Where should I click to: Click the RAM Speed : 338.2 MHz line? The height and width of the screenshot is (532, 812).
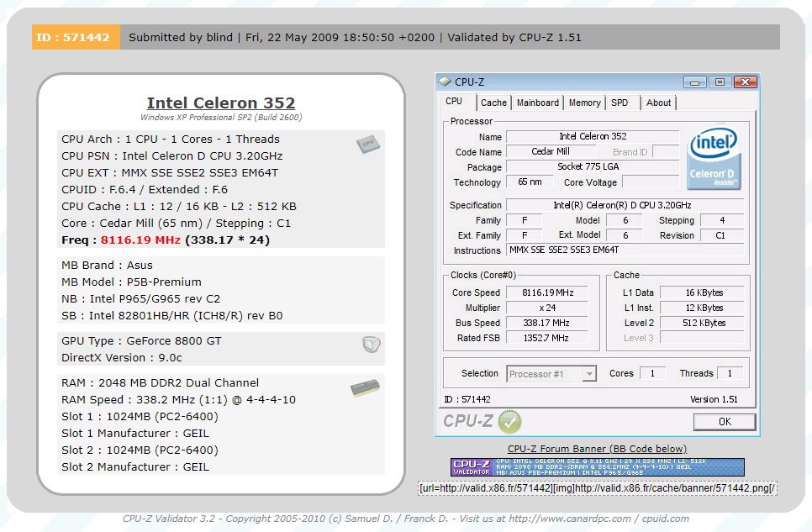point(179,400)
